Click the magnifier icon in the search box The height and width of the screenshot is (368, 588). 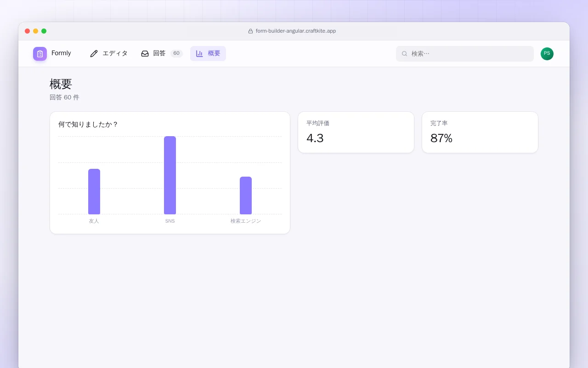405,54
